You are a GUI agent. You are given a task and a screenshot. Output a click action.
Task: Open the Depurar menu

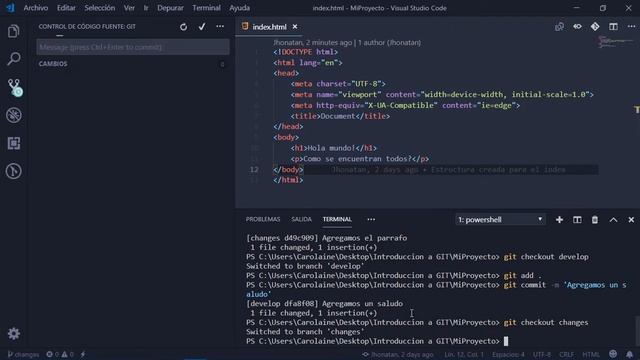click(170, 8)
